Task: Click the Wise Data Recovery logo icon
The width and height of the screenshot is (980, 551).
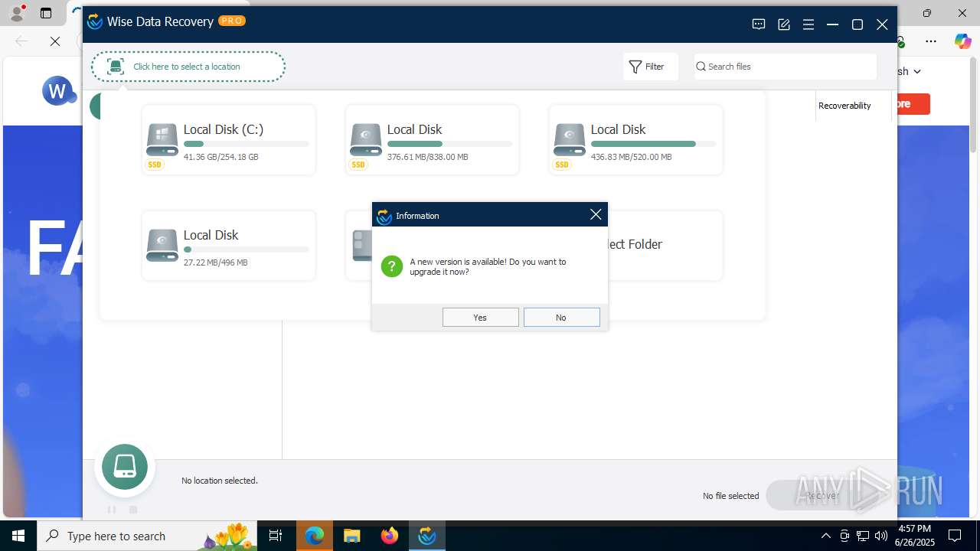Action: tap(95, 21)
